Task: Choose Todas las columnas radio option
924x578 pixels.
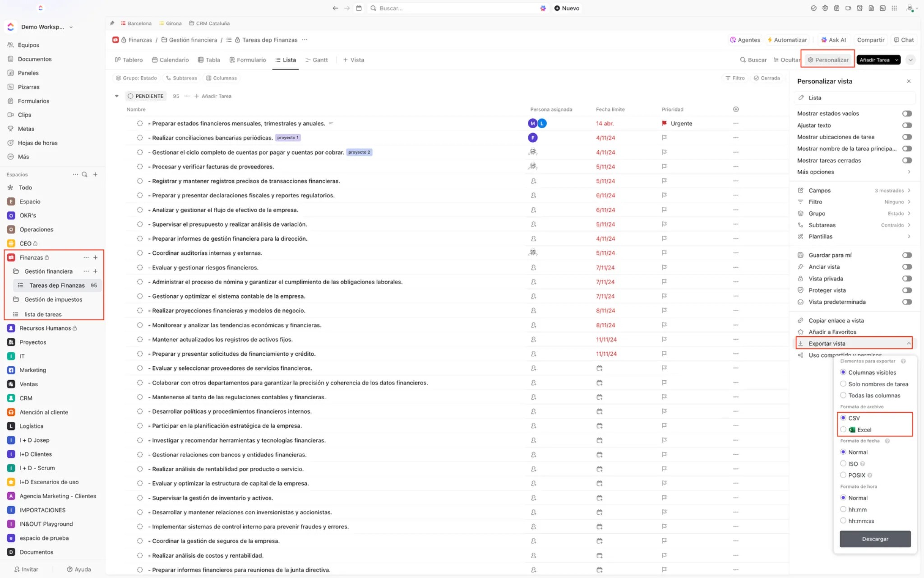Action: point(843,396)
